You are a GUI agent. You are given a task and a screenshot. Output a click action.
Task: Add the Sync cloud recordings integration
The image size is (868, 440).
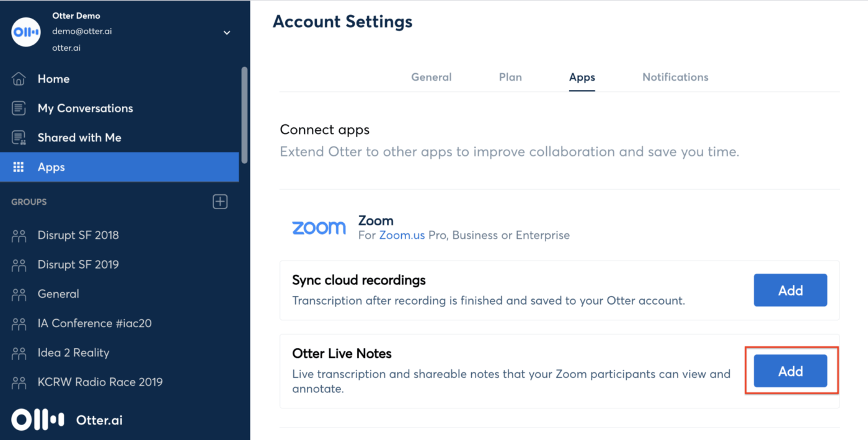click(x=790, y=290)
